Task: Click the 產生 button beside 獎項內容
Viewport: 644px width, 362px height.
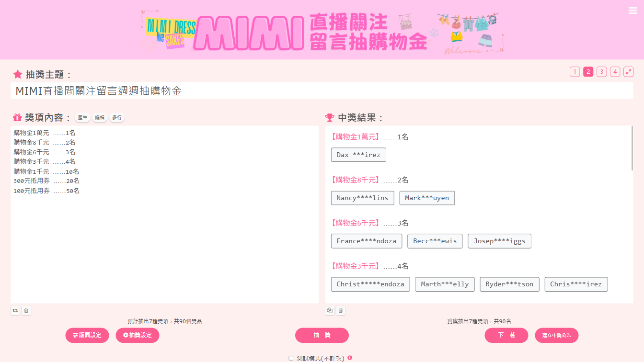Action: [82, 118]
